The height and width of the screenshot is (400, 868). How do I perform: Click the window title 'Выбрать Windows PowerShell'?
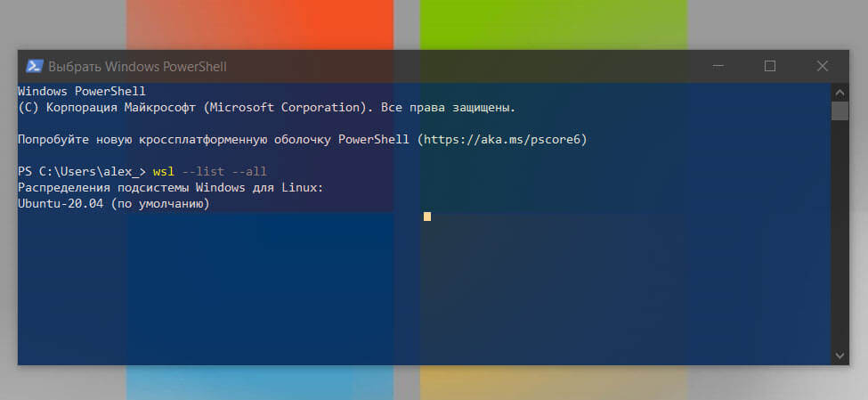[137, 67]
